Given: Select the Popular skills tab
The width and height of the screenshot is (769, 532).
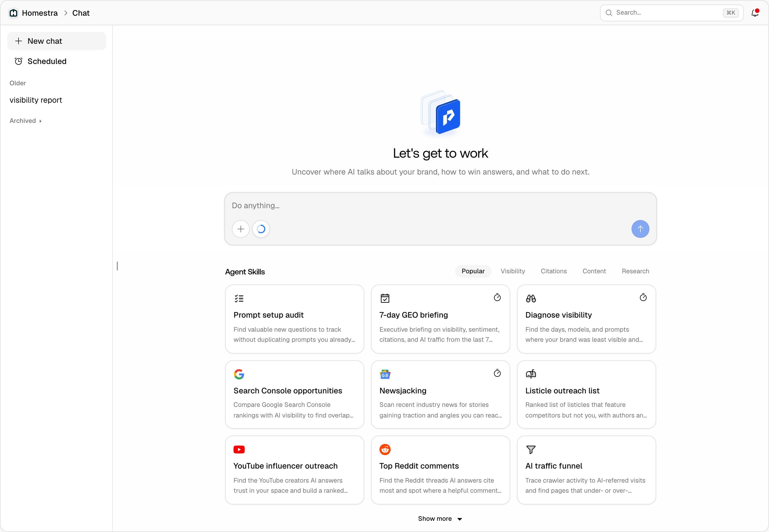Looking at the screenshot, I should [473, 271].
